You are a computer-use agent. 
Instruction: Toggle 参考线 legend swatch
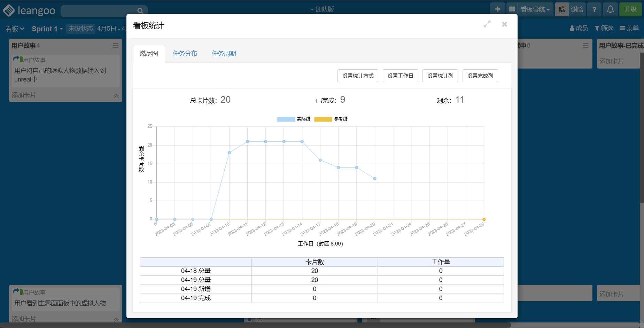(323, 119)
